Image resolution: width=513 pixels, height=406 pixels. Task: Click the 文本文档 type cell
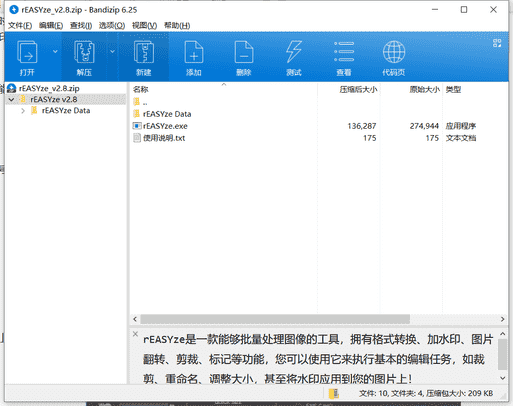(x=461, y=138)
